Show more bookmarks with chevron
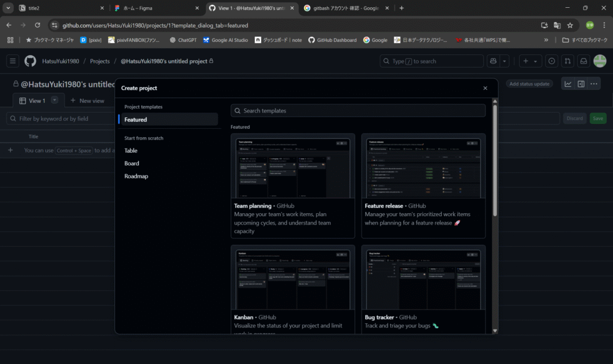Screen dimensions: 613x364 point(546,40)
